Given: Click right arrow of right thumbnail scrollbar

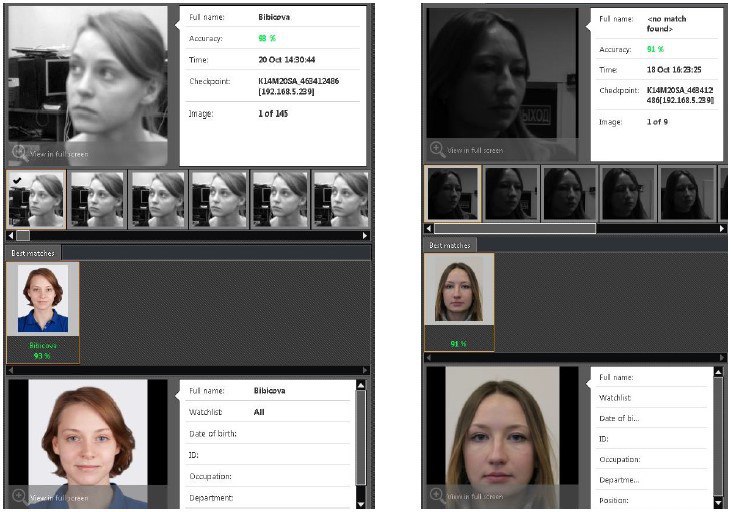Looking at the screenshot, I should click(722, 228).
